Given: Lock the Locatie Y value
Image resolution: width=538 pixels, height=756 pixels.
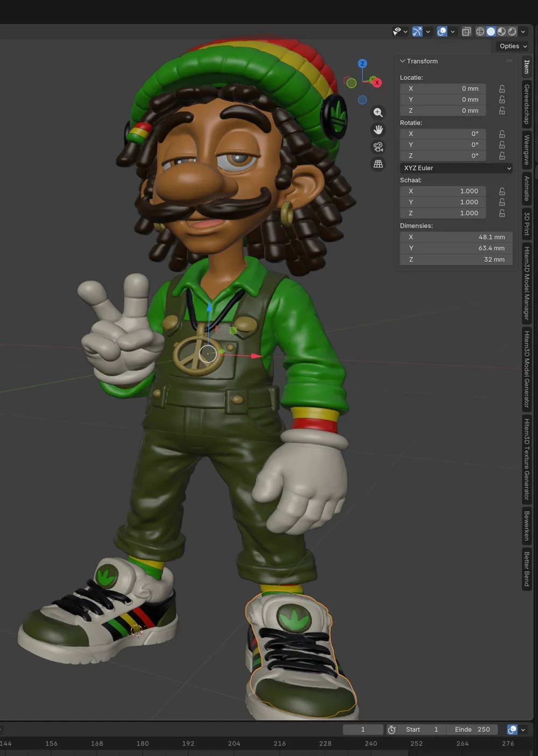Looking at the screenshot, I should [502, 100].
